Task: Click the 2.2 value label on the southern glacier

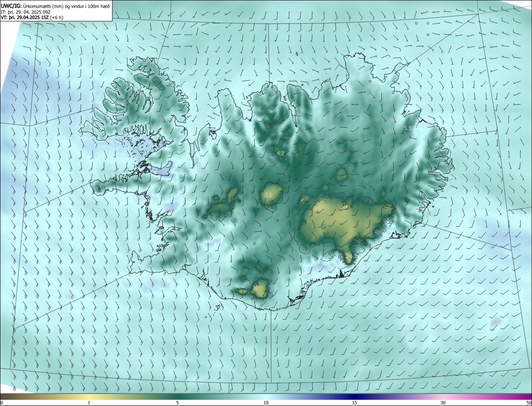Action: coord(256,288)
